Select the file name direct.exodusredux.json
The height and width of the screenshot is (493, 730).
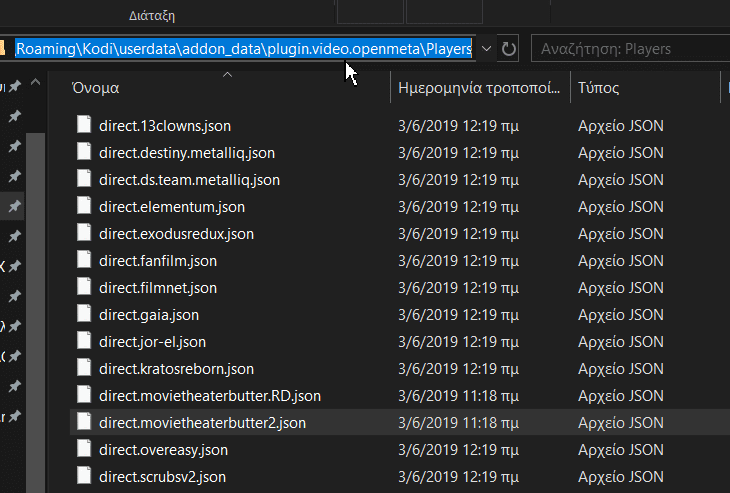176,234
